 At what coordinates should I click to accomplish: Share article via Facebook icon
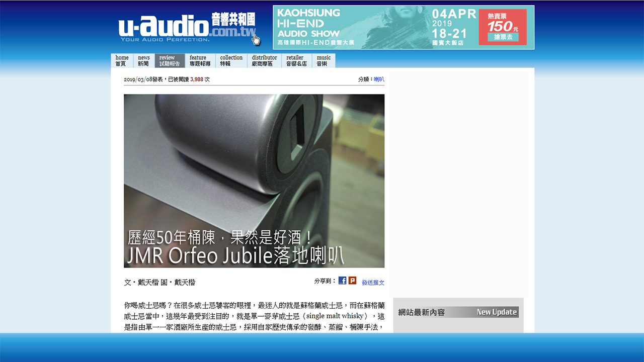point(342,281)
